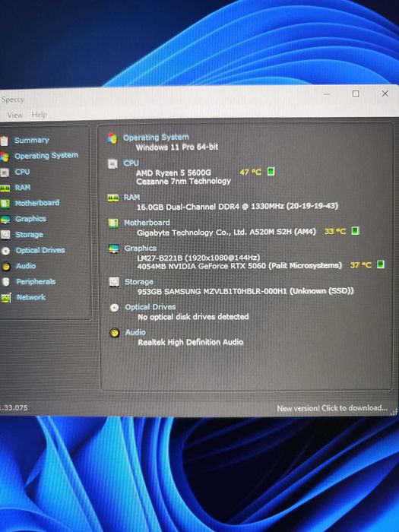Click 'No optical disk drives detected' text
The width and height of the screenshot is (399, 532).
point(193,317)
